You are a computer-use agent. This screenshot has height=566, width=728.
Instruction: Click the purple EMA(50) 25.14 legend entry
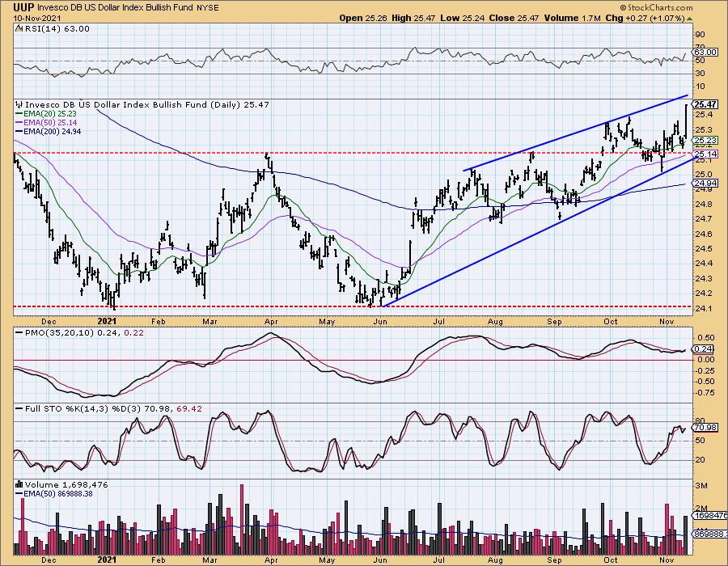[46, 122]
